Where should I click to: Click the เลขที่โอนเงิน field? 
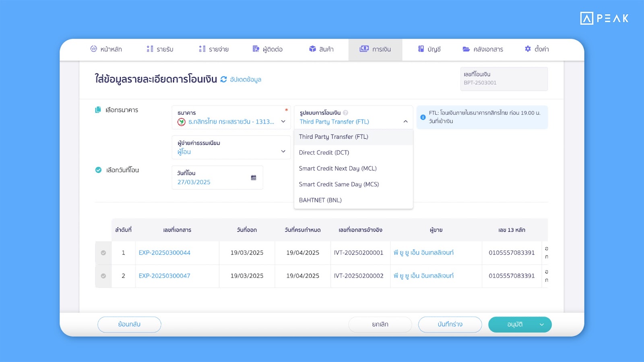point(504,79)
